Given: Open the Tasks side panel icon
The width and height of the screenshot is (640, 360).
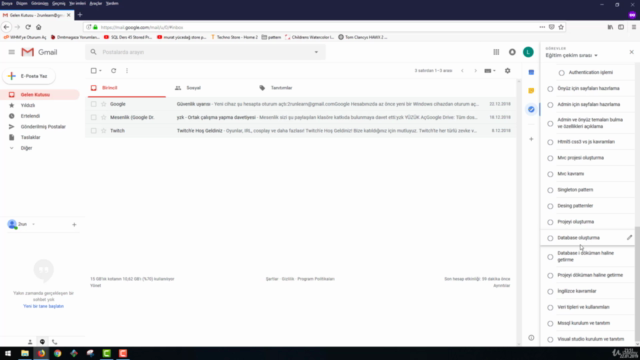Looking at the screenshot, I should coord(531,109).
